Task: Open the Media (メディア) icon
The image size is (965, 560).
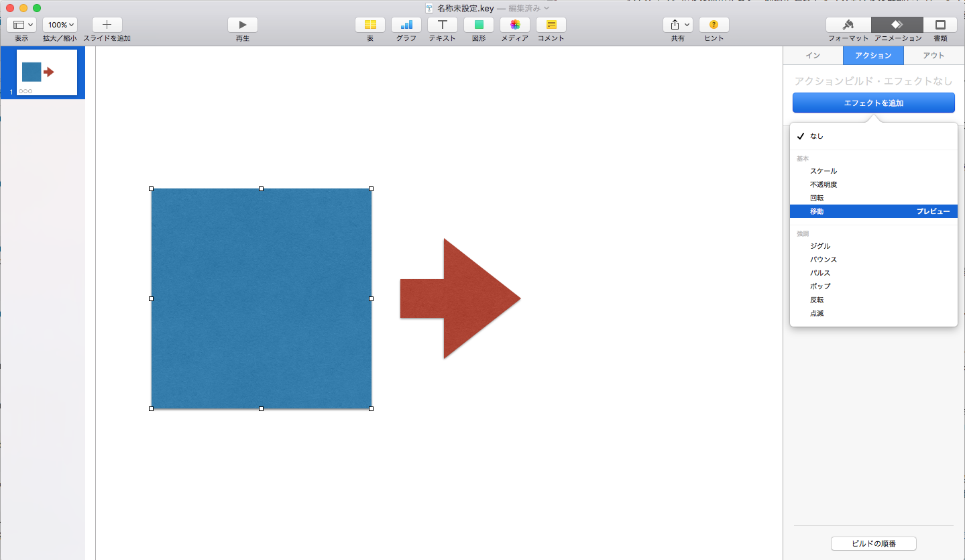Action: [x=515, y=25]
